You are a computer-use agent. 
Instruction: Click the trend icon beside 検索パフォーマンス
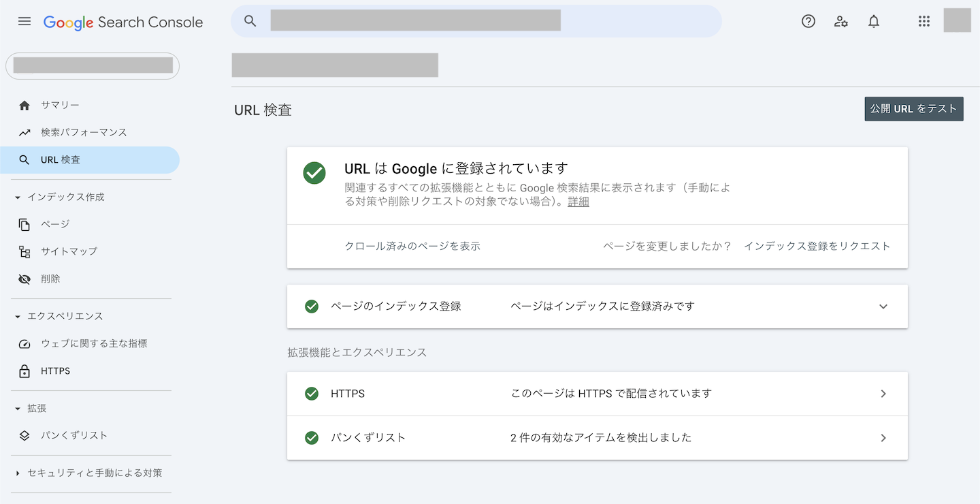(24, 132)
